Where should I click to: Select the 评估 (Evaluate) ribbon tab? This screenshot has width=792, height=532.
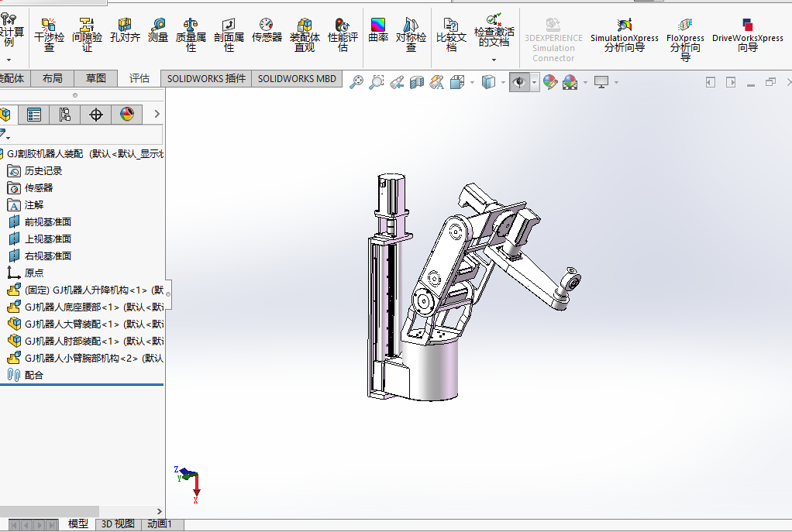coord(139,78)
